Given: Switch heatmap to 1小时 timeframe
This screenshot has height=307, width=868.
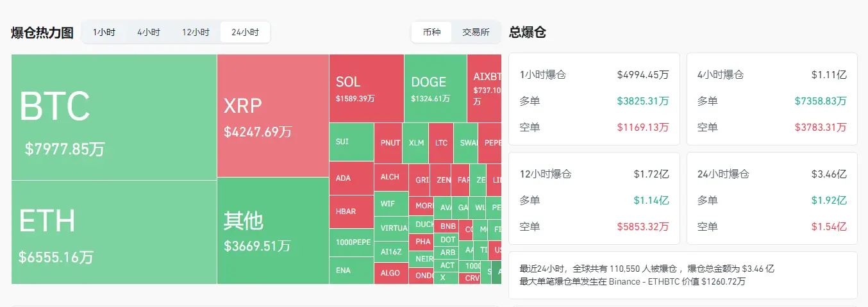Looking at the screenshot, I should (104, 32).
